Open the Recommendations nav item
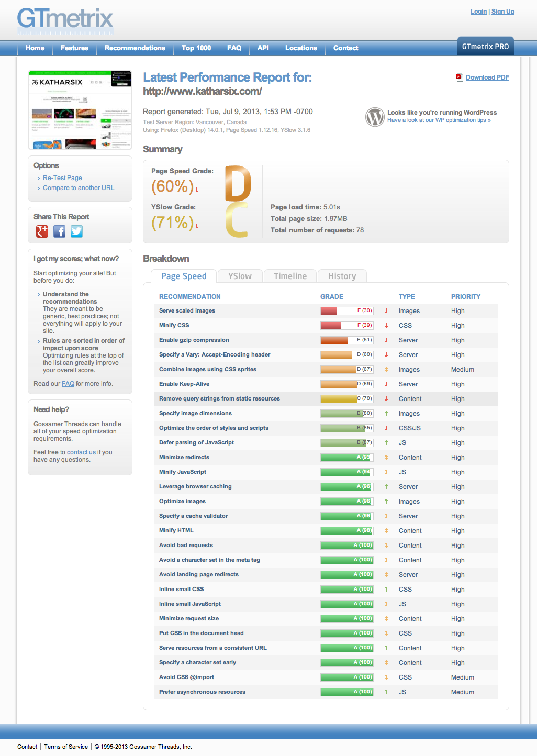537x756 pixels. pyautogui.click(x=135, y=48)
